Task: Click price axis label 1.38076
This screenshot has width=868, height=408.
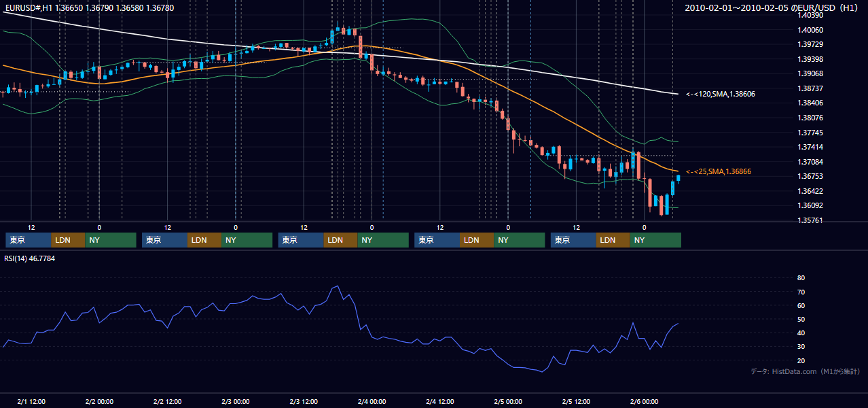Action: 810,118
